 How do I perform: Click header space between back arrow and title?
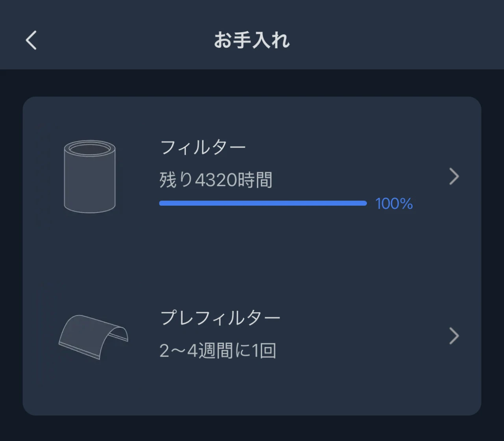pos(126,40)
